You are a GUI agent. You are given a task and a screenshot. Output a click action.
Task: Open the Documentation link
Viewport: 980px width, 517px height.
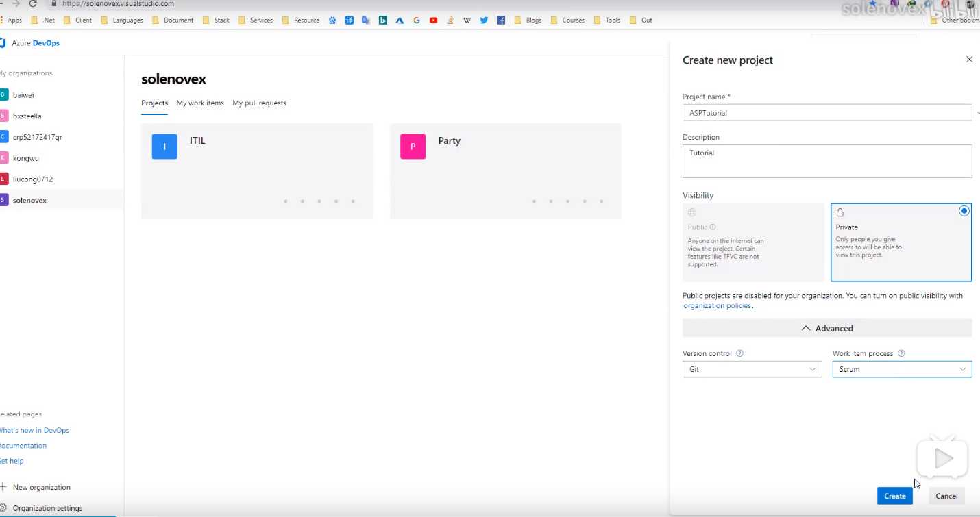point(23,446)
